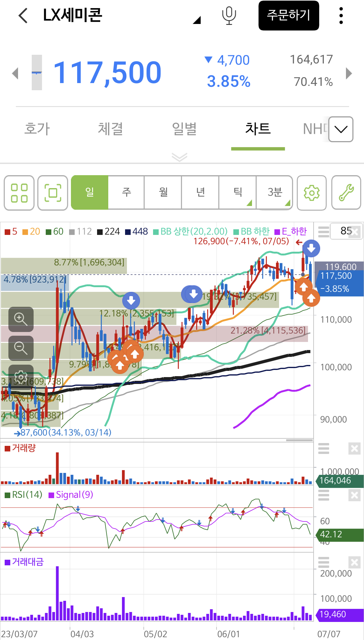Select the 거래량 indicator label
This screenshot has height=640, width=364.
pyautogui.click(x=20, y=448)
